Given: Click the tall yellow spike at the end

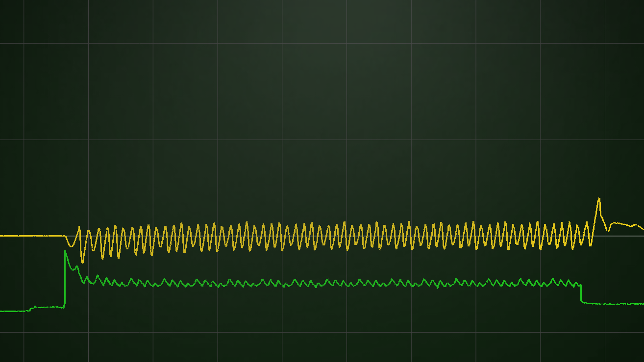Looking at the screenshot, I should 598,199.
